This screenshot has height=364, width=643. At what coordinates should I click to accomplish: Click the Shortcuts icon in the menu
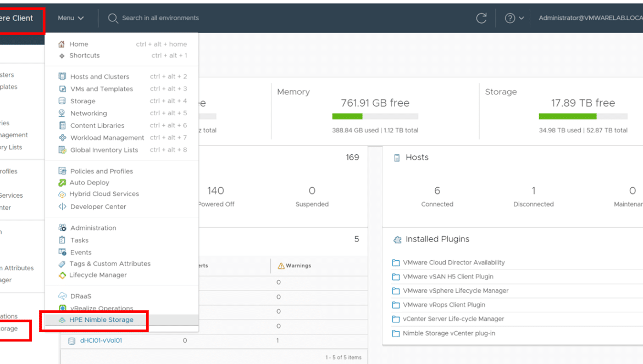62,55
